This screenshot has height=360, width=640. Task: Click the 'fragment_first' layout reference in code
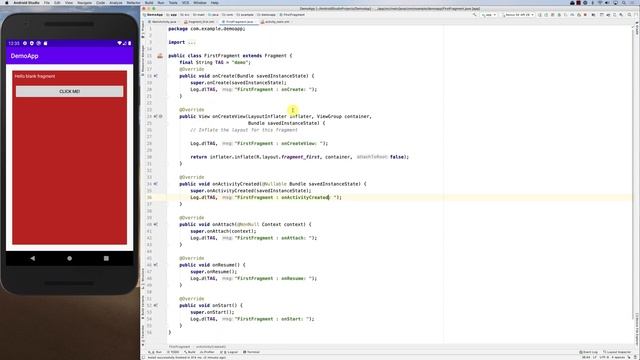(x=301, y=157)
